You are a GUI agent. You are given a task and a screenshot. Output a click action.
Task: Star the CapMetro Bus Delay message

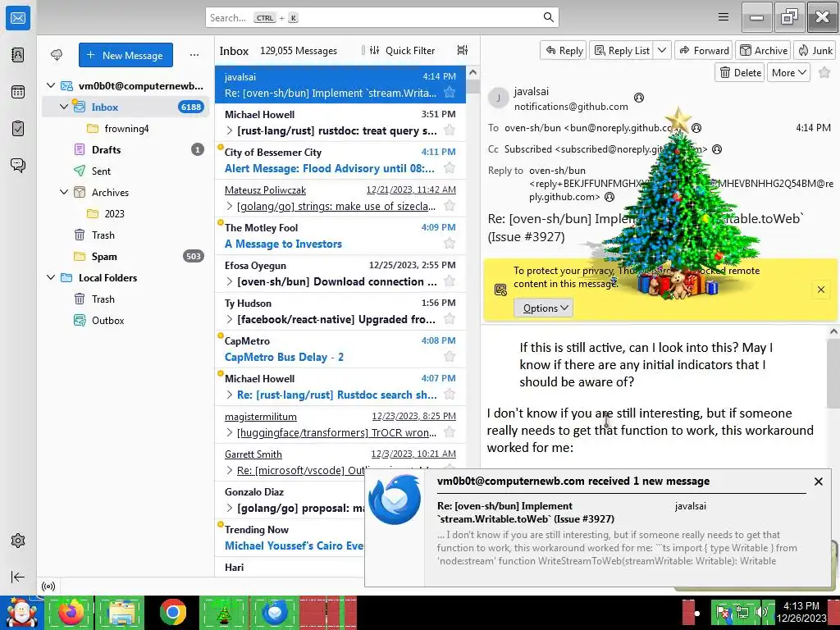coord(450,357)
